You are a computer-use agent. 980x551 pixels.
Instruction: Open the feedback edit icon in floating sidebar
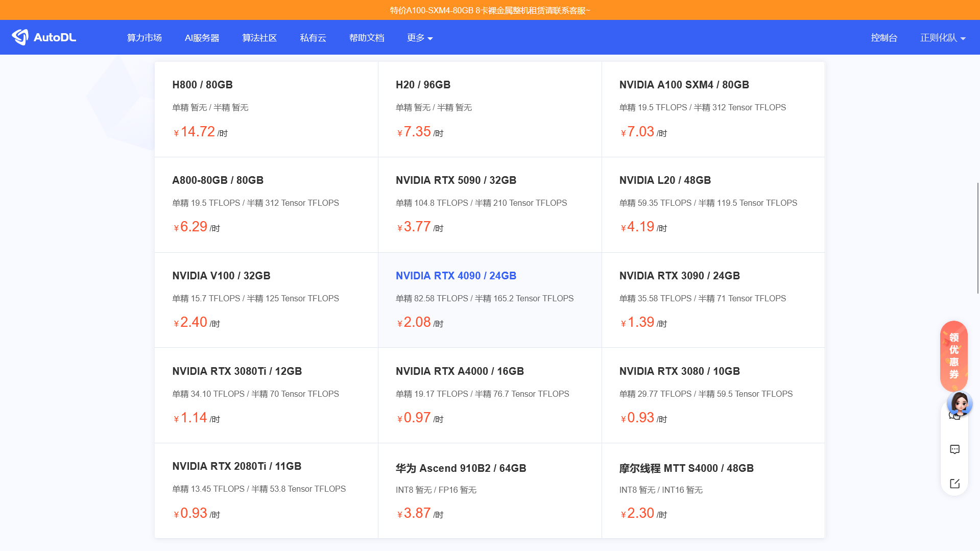(x=954, y=483)
